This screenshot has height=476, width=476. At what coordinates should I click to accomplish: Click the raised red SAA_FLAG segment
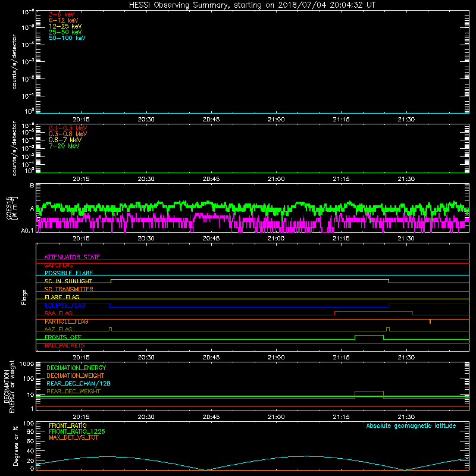pyautogui.click(x=374, y=311)
